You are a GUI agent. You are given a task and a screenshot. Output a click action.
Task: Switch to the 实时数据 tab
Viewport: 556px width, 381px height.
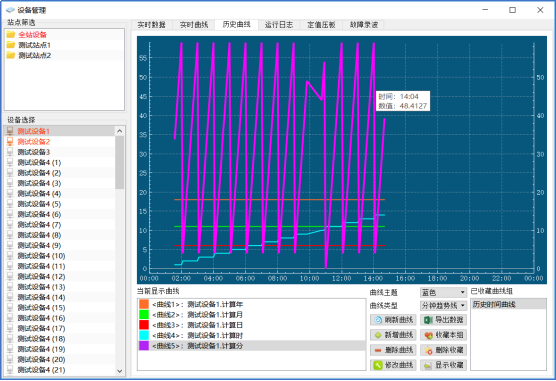pos(151,24)
